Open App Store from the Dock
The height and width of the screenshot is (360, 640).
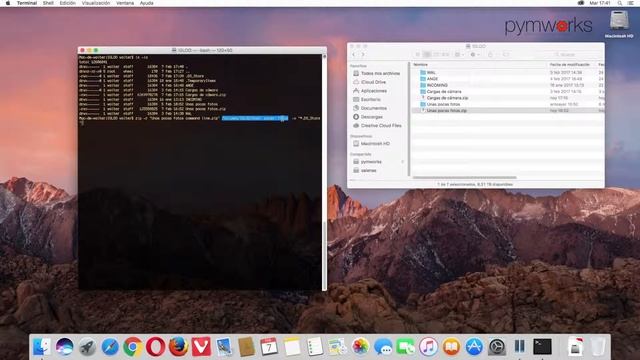click(474, 347)
